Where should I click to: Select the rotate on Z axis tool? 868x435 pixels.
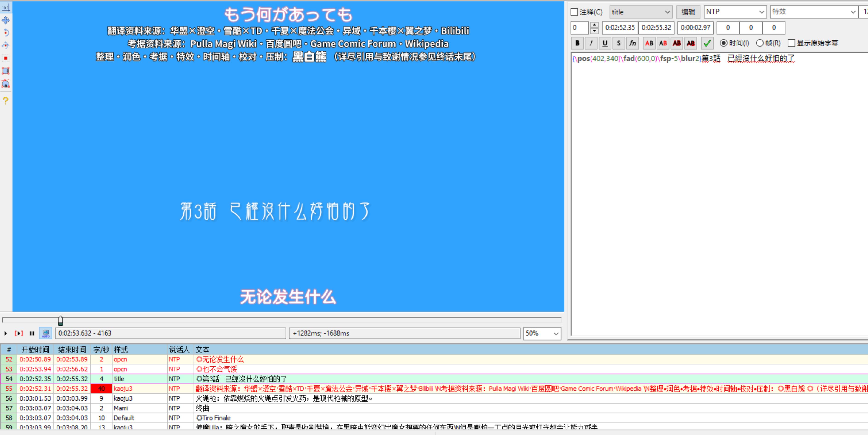[6, 33]
